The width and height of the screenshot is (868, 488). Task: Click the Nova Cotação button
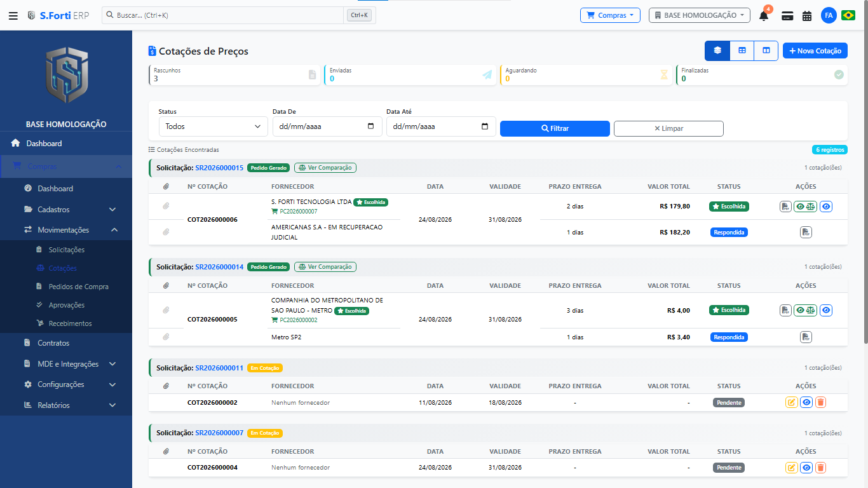coord(815,51)
